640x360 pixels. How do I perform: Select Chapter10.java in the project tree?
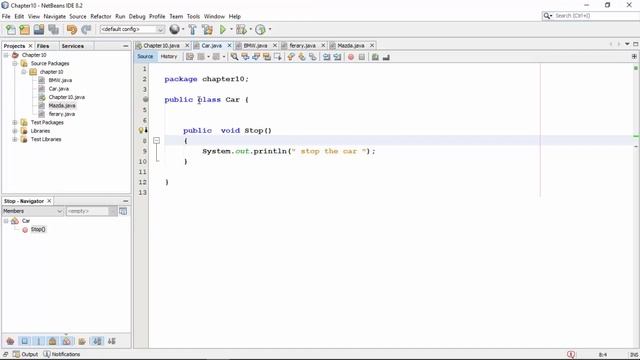click(67, 97)
